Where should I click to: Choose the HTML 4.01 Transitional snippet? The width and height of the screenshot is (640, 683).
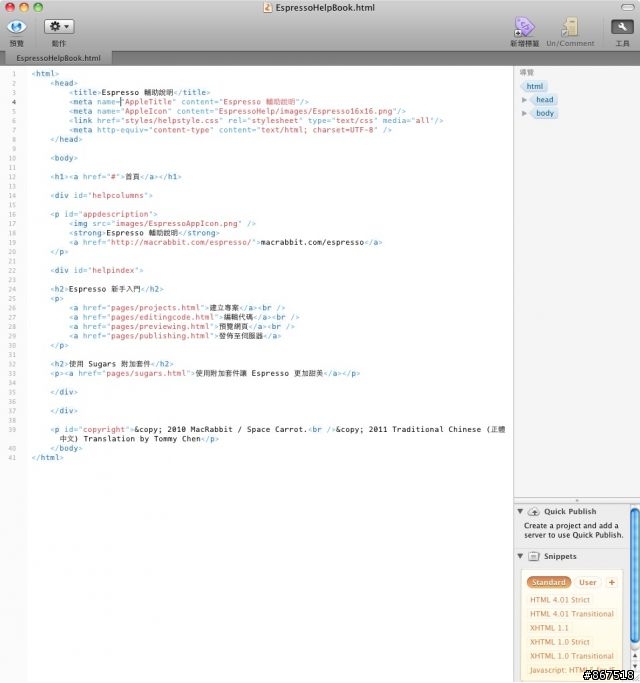point(572,614)
